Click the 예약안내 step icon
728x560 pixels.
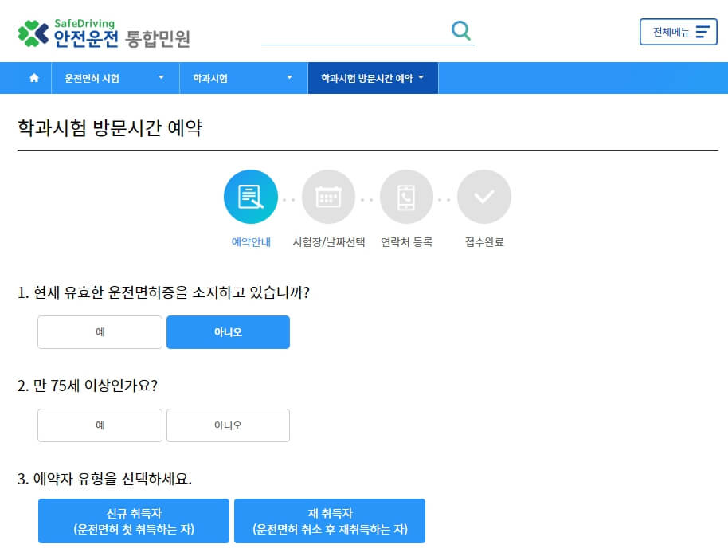[250, 196]
